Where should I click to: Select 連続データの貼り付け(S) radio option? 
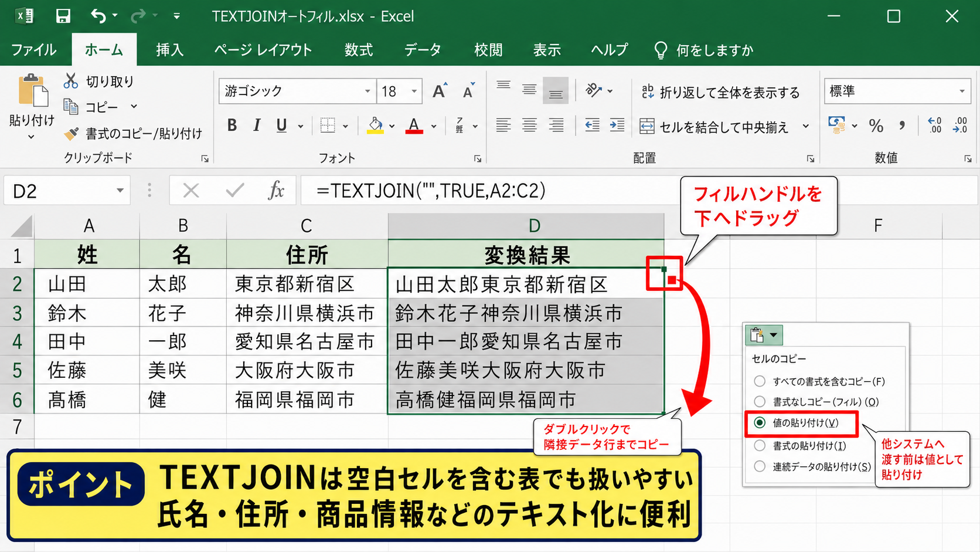(760, 466)
